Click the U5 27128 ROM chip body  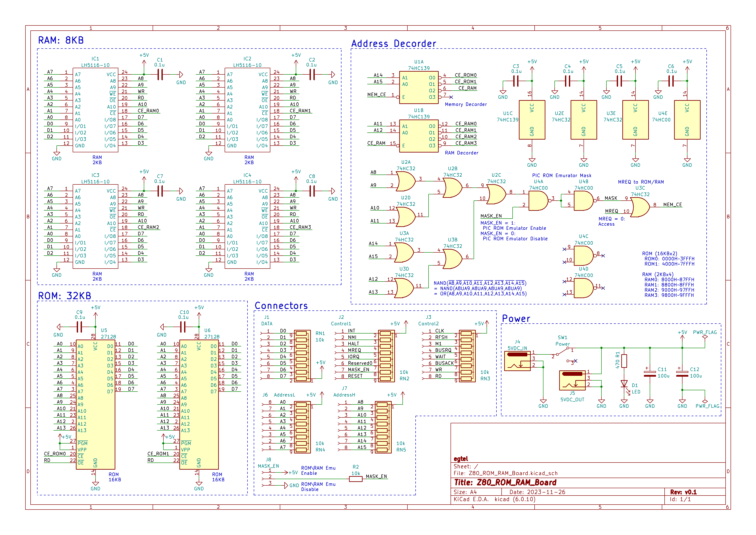tap(95, 404)
